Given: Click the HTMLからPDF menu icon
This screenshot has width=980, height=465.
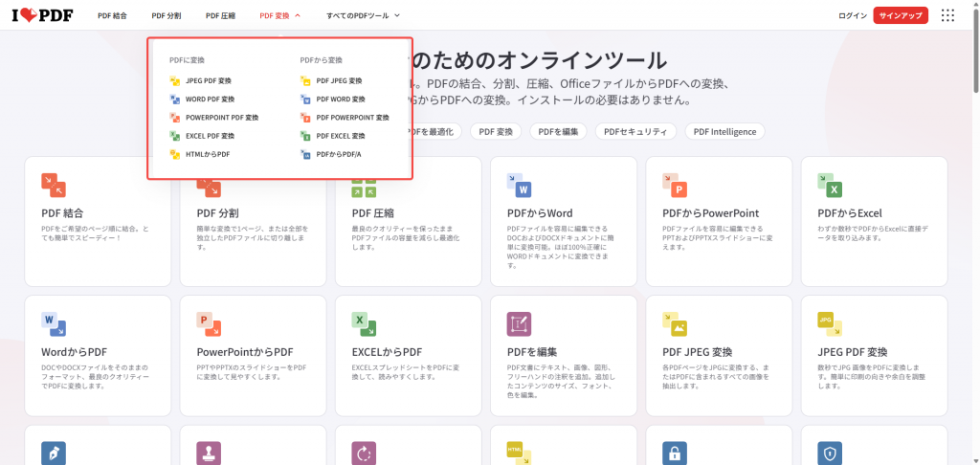Looking at the screenshot, I should (175, 154).
